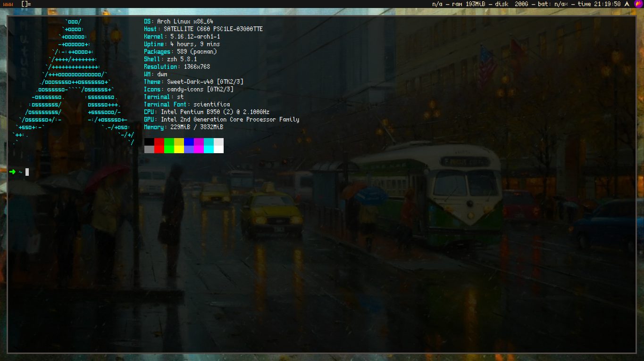Click the 'Shell: zsh 5.8.1' line
Image resolution: width=644 pixels, height=361 pixels.
point(170,59)
